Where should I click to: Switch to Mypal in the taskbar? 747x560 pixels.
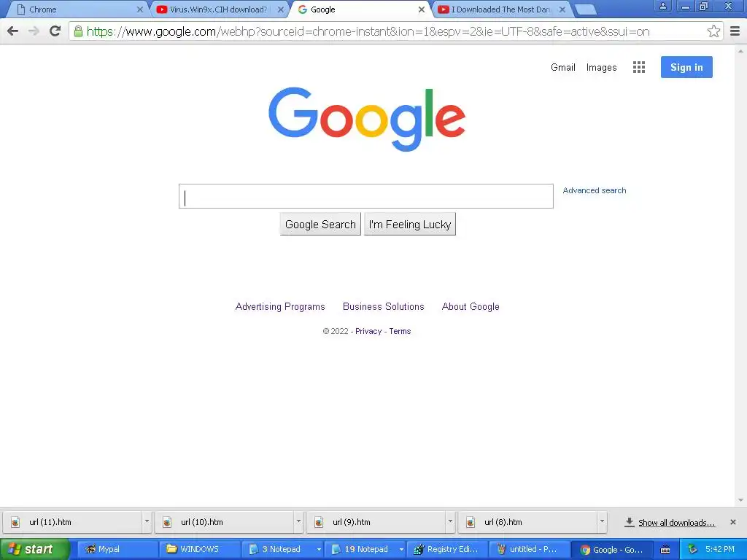pos(117,550)
